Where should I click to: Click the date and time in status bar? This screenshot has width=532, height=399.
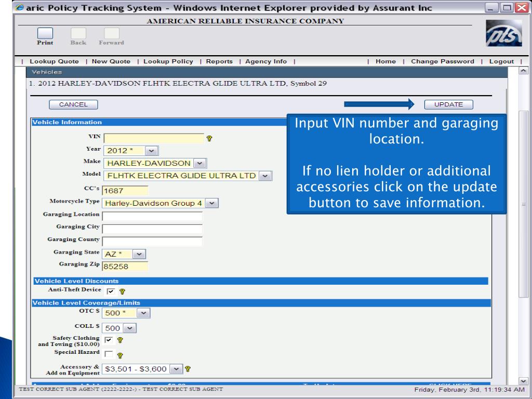469,390
